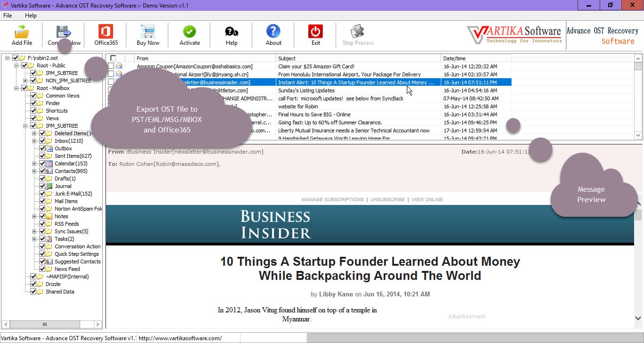
Task: Toggle the Finder folder checkbox
Action: click(x=33, y=103)
